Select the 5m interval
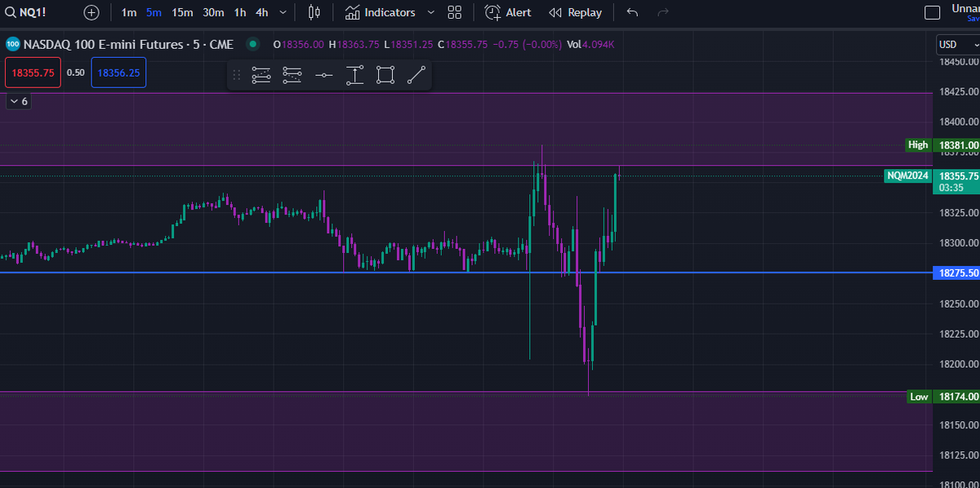The height and width of the screenshot is (488, 980). pyautogui.click(x=154, y=12)
